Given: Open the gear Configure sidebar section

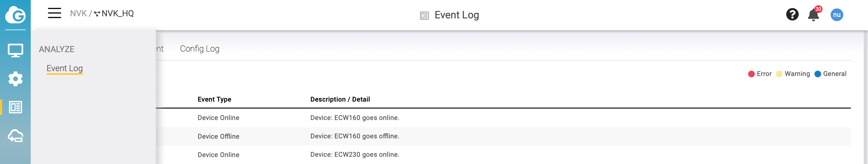Looking at the screenshot, I should [x=15, y=79].
